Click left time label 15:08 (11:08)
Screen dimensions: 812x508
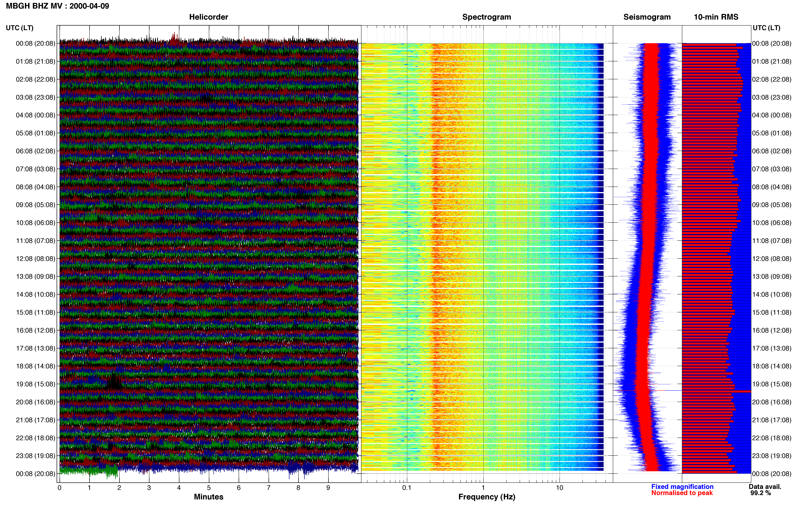pos(35,313)
